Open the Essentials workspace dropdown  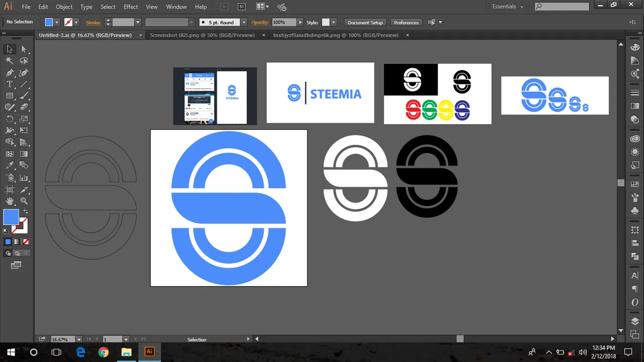pos(508,7)
